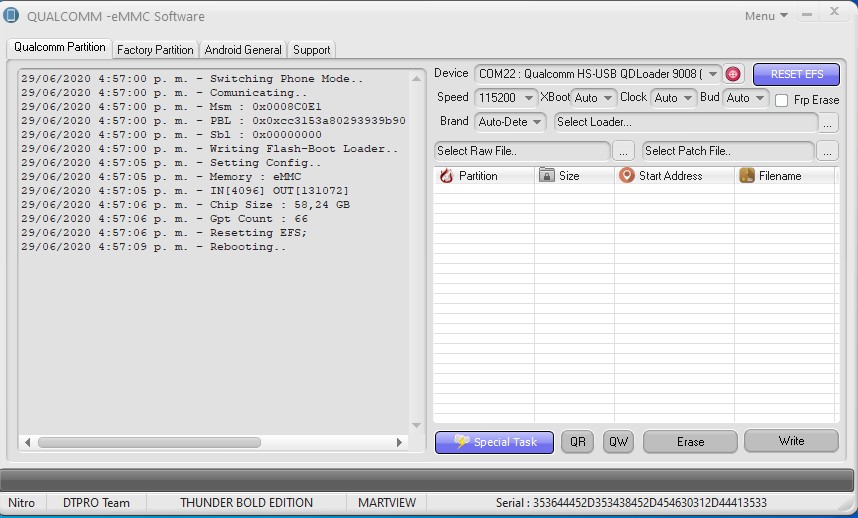This screenshot has height=518, width=858.
Task: Click the QW button
Action: click(x=618, y=442)
